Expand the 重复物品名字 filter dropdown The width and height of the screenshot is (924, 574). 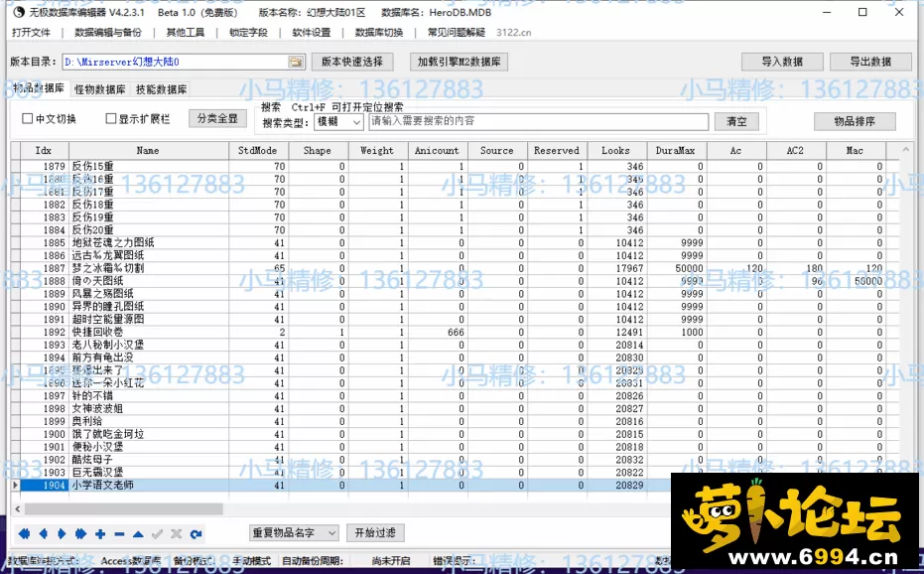click(294, 532)
